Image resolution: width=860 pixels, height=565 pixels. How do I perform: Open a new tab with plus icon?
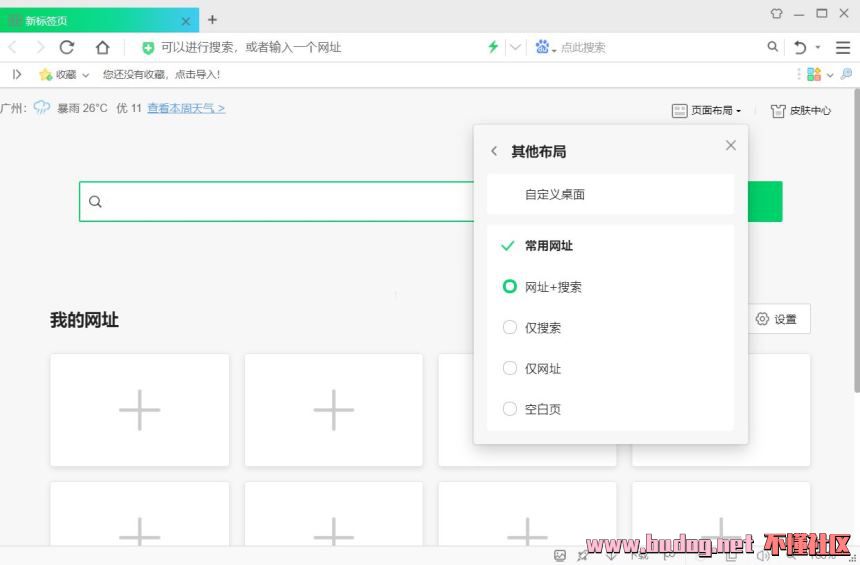click(212, 19)
